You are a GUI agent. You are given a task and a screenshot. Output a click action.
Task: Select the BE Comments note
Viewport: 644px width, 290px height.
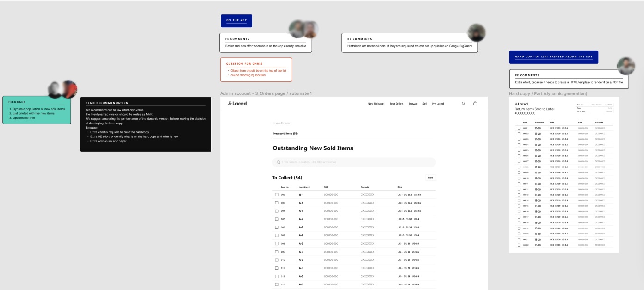click(x=409, y=43)
